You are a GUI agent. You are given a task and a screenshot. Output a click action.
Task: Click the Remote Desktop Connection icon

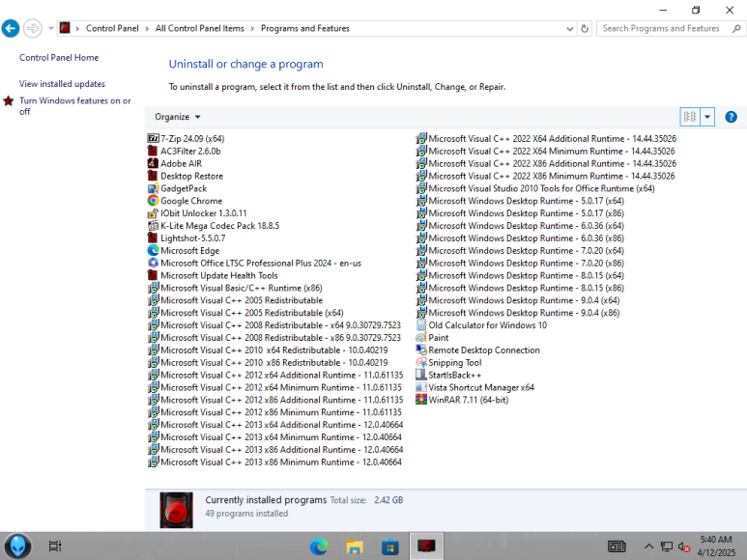coord(421,350)
